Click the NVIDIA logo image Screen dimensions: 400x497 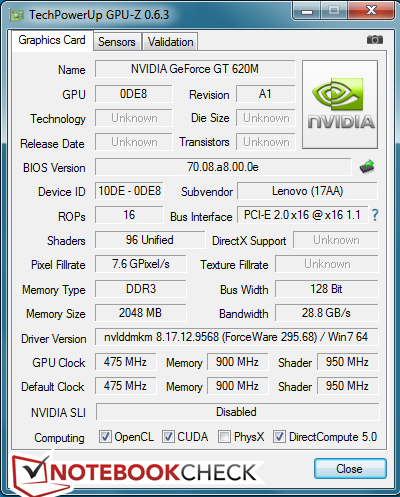(x=340, y=104)
